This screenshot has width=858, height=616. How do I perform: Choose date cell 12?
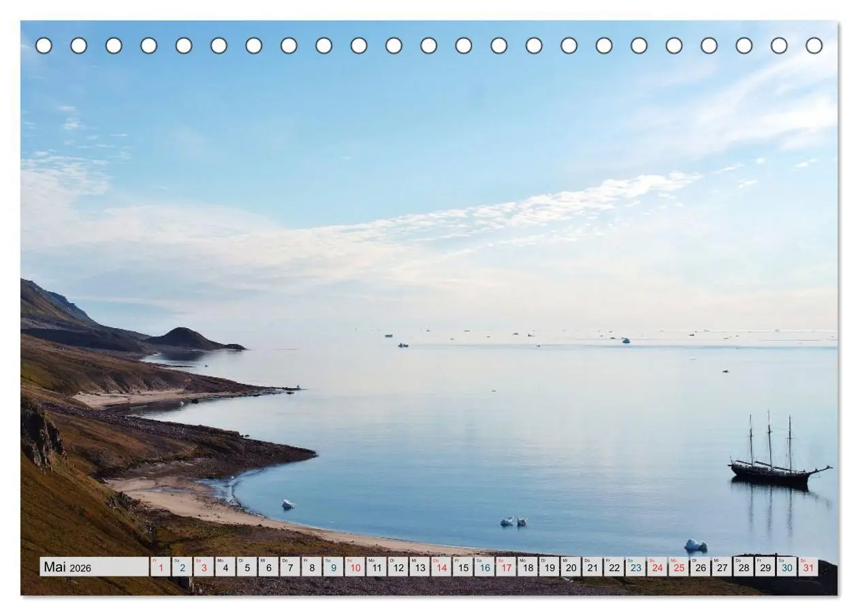click(398, 567)
